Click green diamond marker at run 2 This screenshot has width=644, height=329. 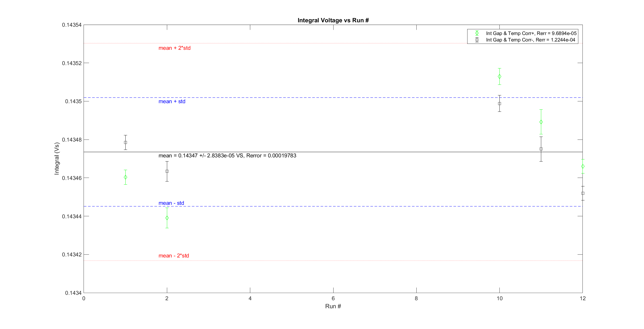[167, 218]
